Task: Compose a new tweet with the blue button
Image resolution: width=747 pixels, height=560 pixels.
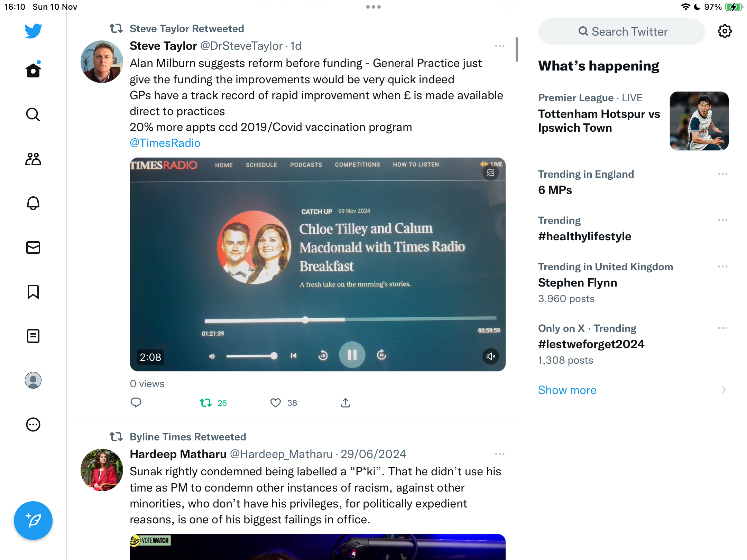Action: pos(33,520)
